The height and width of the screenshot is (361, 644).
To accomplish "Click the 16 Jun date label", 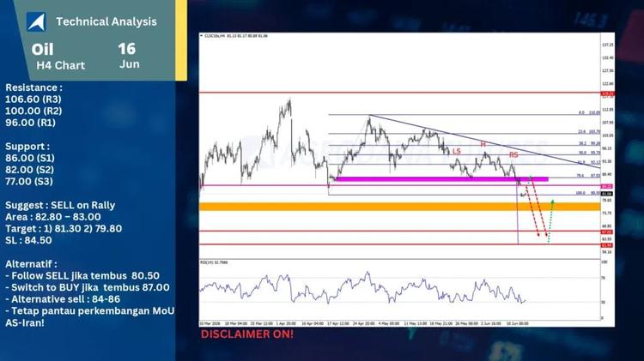I will 129,55.
